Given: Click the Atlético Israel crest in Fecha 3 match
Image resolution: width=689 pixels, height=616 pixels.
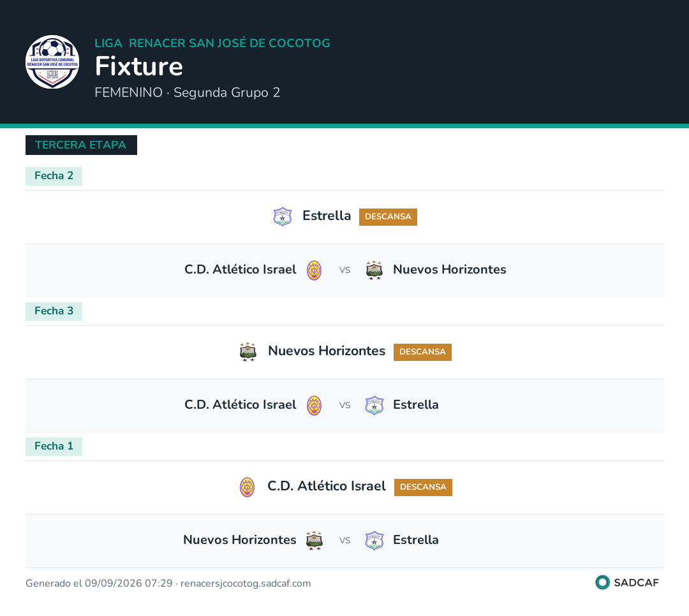Looking at the screenshot, I should tap(314, 406).
